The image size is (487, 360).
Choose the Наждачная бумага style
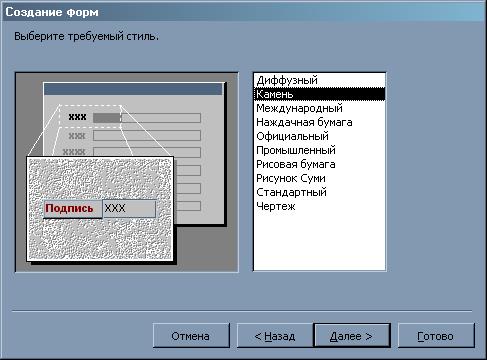[x=319, y=122]
